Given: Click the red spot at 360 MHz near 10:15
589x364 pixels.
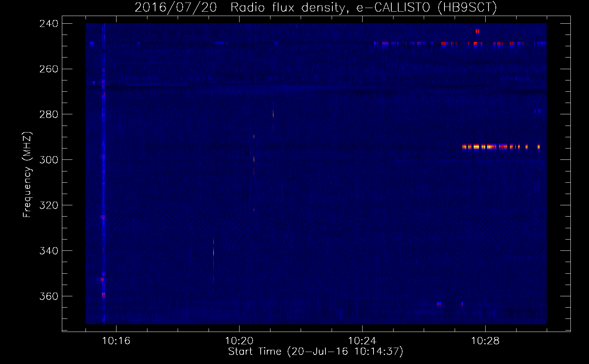Looking at the screenshot, I should point(103,295).
